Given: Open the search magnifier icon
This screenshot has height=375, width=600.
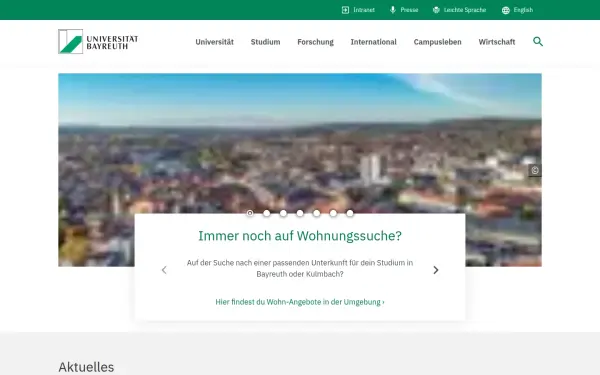Looking at the screenshot, I should 538,41.
